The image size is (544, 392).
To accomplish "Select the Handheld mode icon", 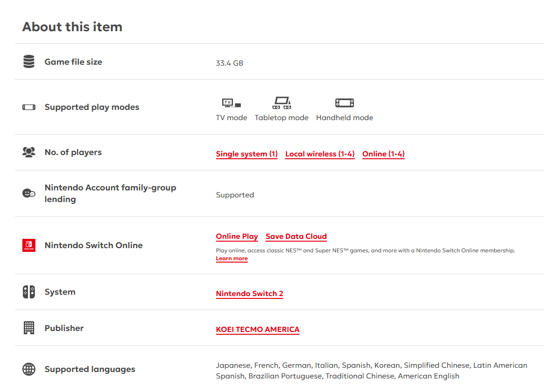I will (x=345, y=103).
